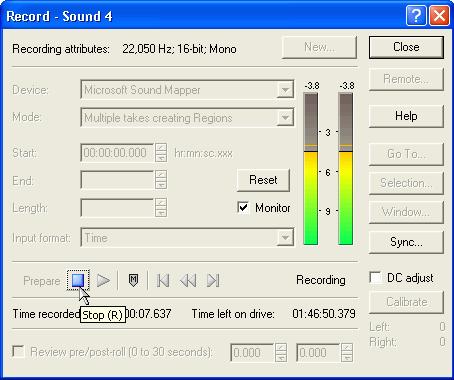Open the Sync... settings button
Viewport: 454px width, 380px height.
point(406,242)
